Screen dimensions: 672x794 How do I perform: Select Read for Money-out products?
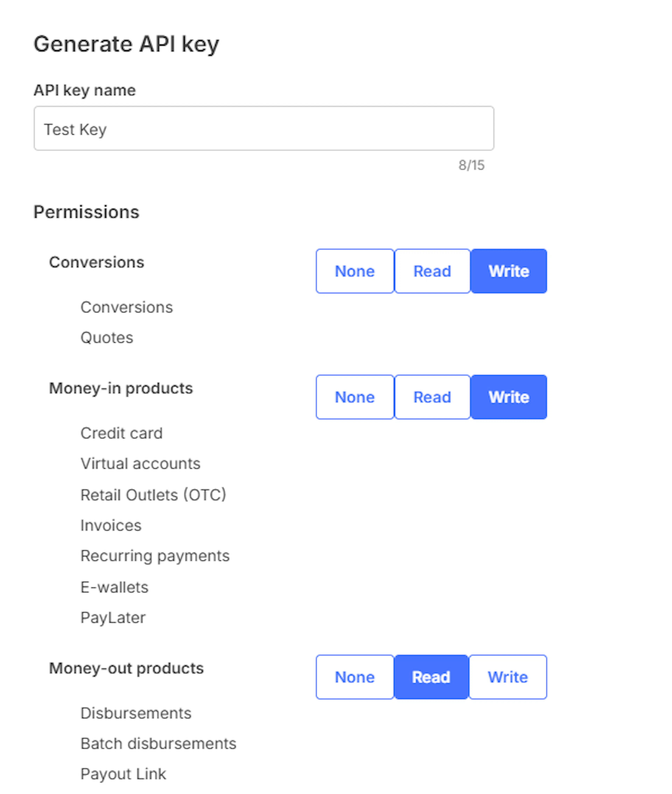tap(431, 677)
